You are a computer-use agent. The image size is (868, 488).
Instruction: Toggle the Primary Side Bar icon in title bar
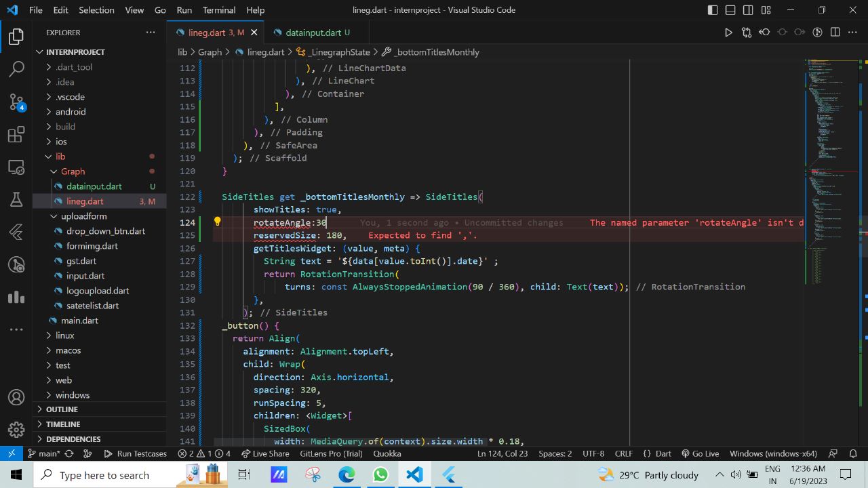712,9
